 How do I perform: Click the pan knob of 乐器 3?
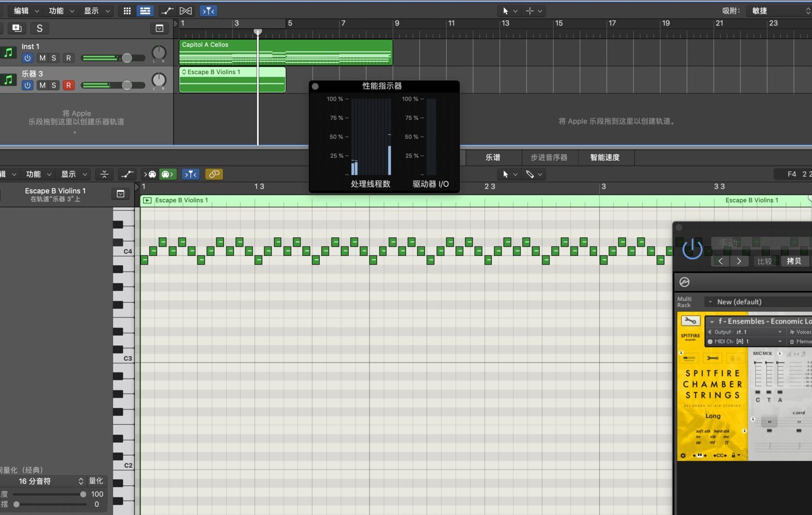coord(159,80)
